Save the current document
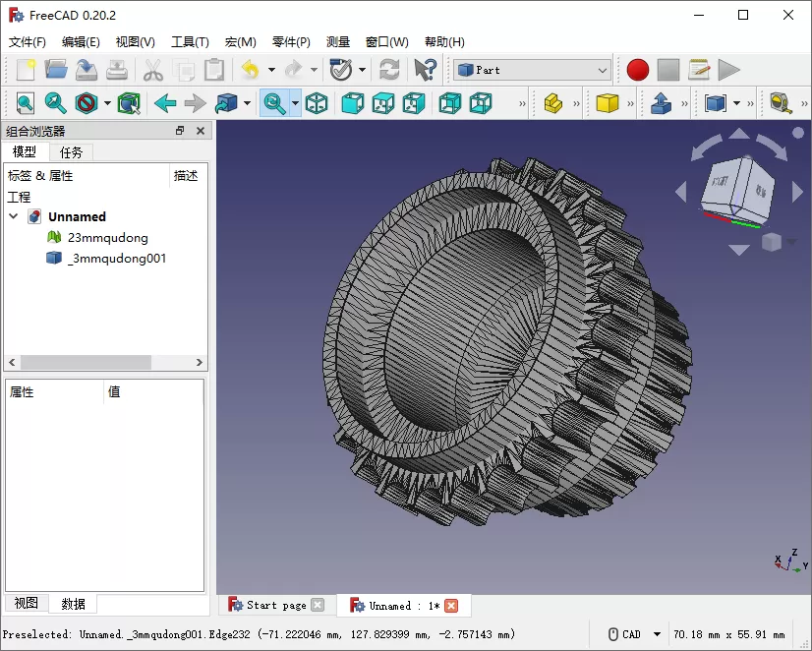This screenshot has width=812, height=651. 86,69
